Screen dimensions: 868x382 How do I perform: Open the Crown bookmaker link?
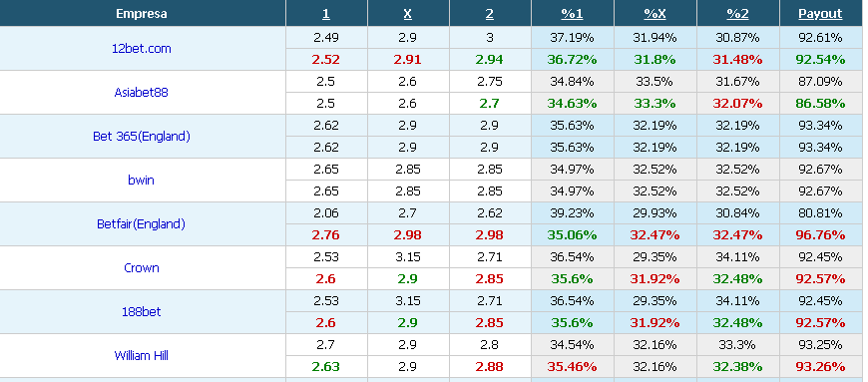pos(141,267)
